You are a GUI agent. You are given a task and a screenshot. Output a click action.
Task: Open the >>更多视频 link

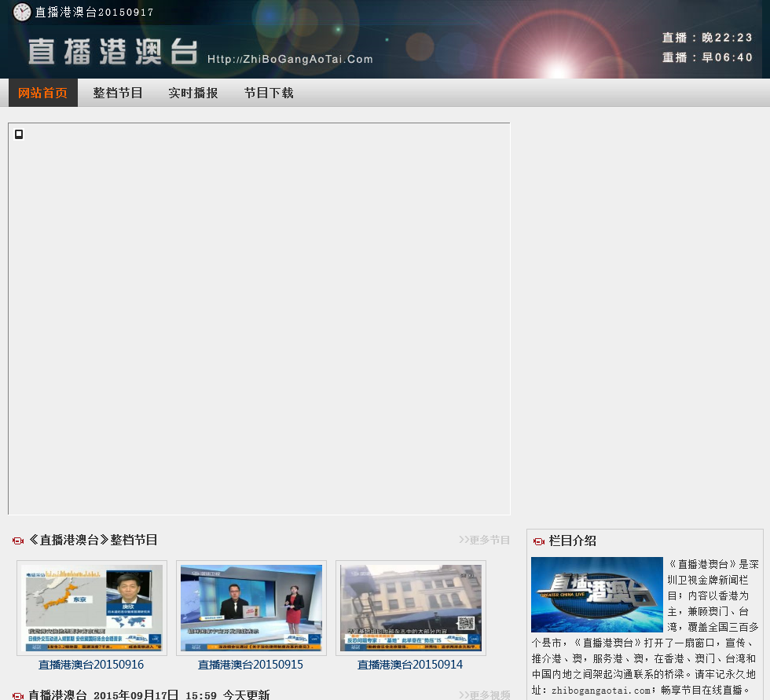pos(484,695)
